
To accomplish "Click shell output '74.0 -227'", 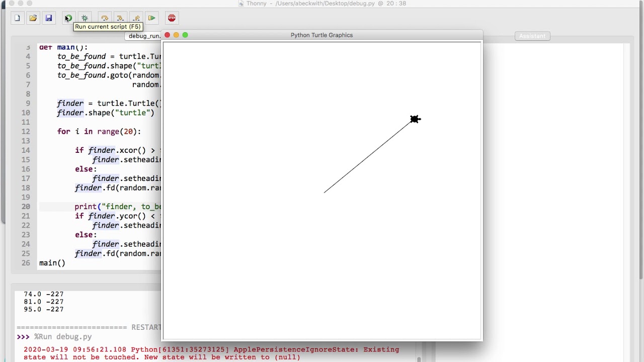I will click(44, 294).
